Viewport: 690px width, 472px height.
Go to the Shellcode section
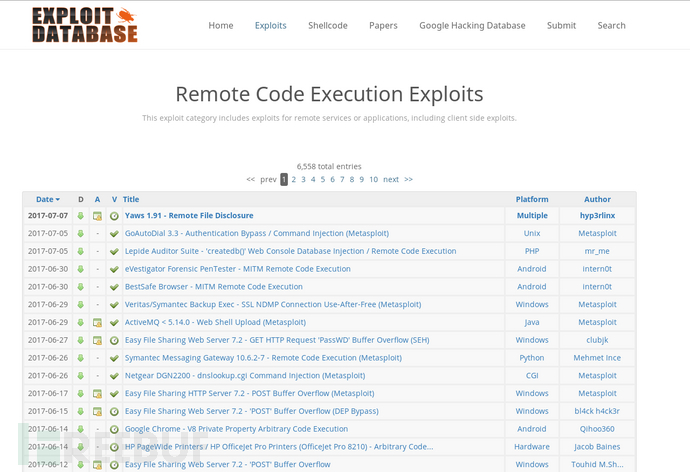pos(328,26)
